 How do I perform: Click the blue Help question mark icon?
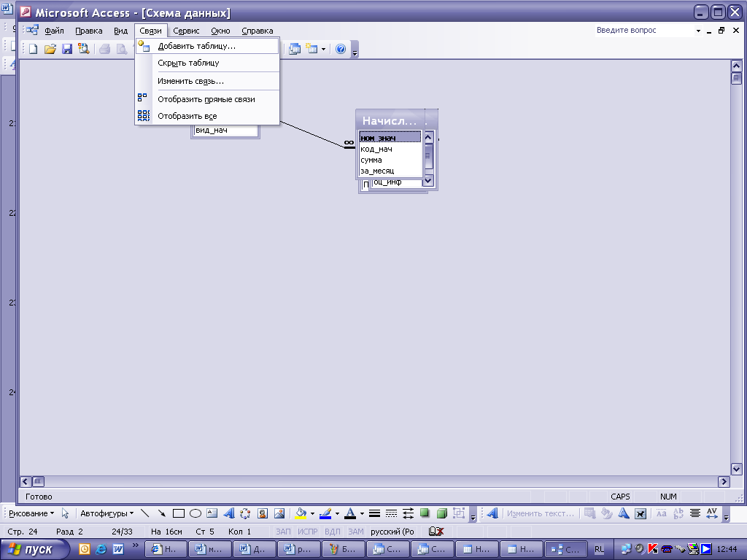341,49
